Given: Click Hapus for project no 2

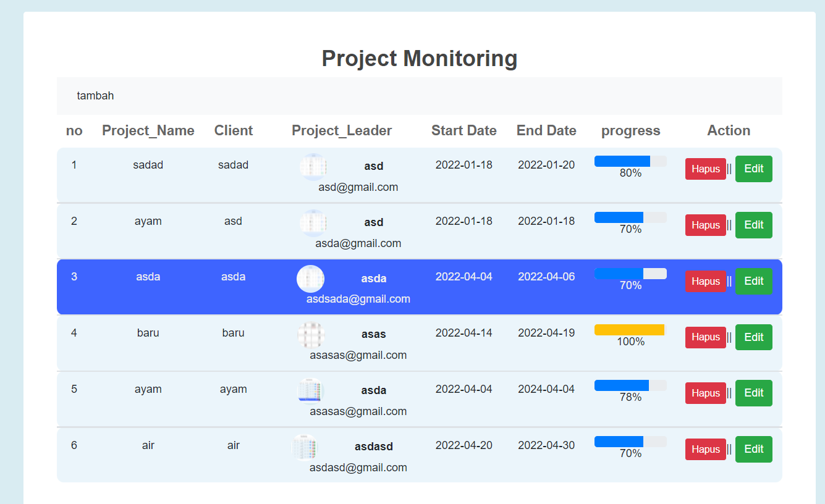Looking at the screenshot, I should [706, 225].
